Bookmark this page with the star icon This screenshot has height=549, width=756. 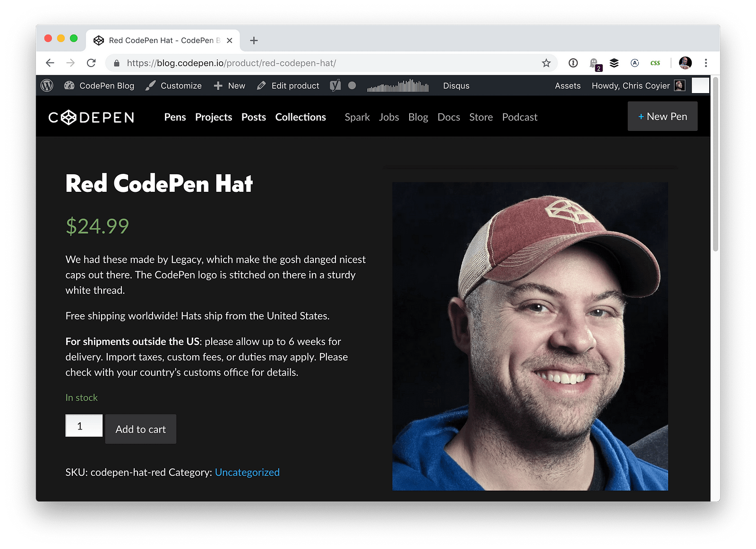click(546, 63)
